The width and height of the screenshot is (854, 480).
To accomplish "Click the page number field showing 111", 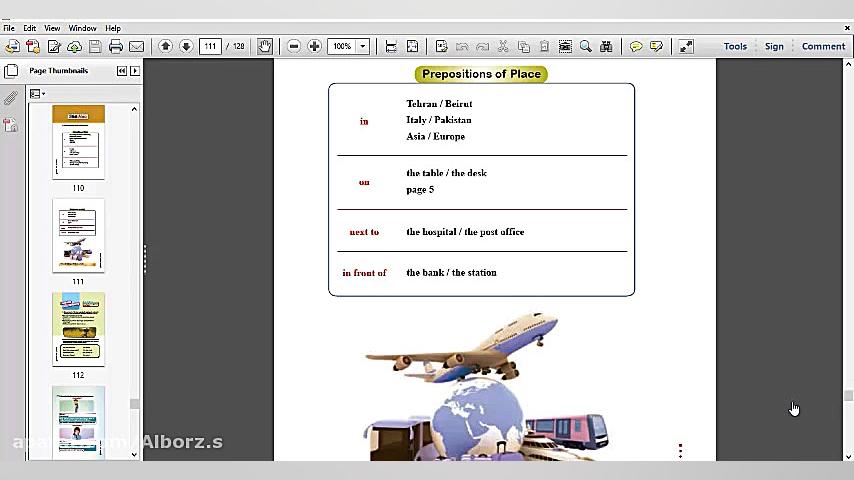I will pyautogui.click(x=210, y=46).
